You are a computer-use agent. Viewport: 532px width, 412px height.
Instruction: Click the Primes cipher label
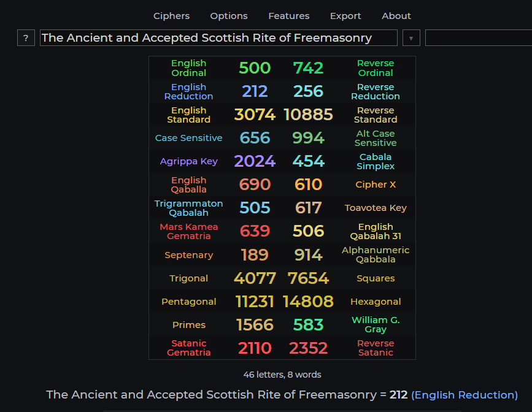(188, 325)
